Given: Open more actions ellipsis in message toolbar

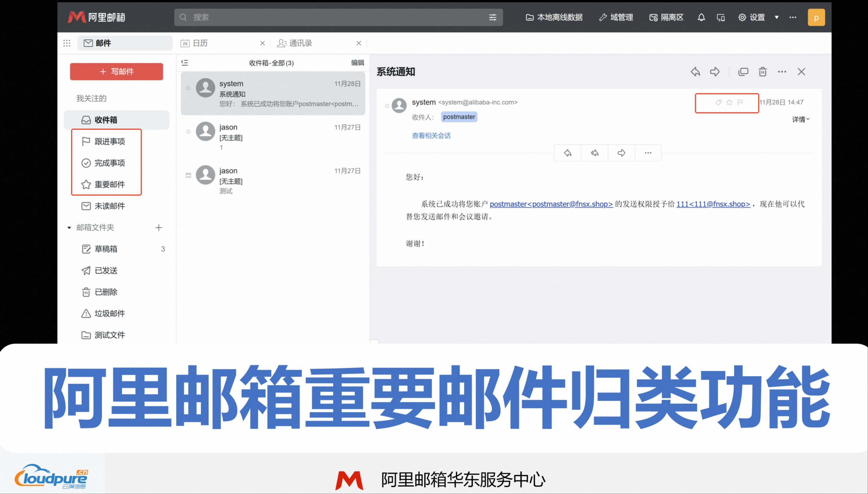Looking at the screenshot, I should (x=782, y=72).
